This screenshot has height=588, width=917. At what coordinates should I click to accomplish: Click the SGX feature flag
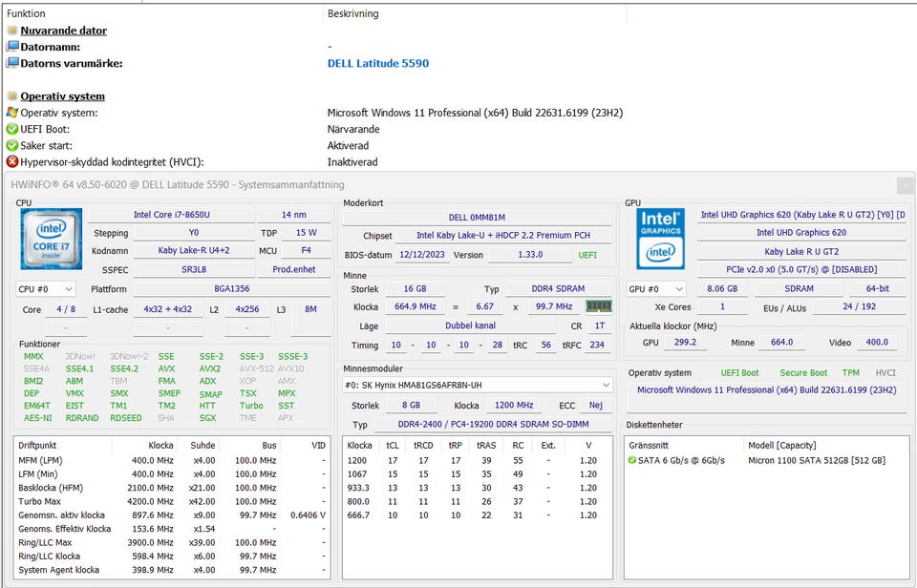click(207, 418)
